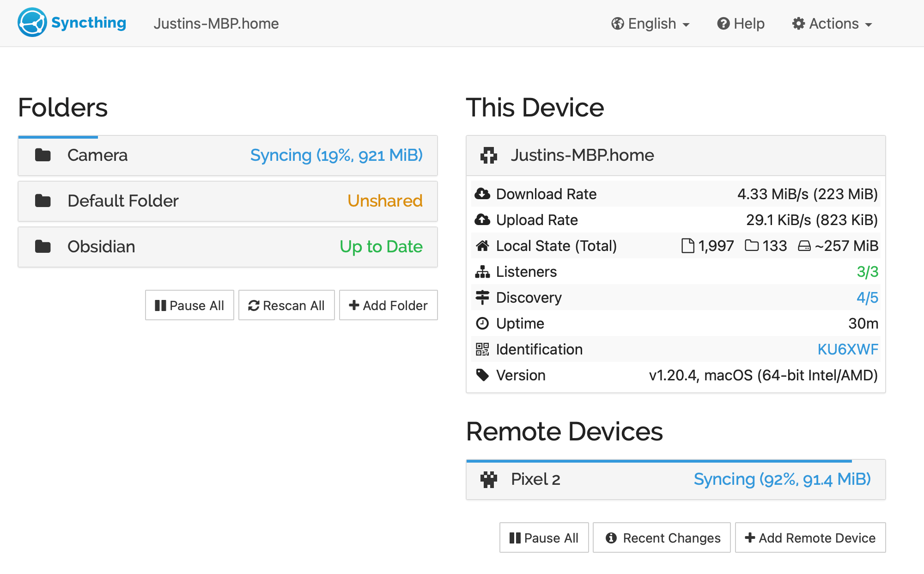Viewport: 924px width, 574px height.
Task: Pause all remote devices
Action: [x=544, y=538]
